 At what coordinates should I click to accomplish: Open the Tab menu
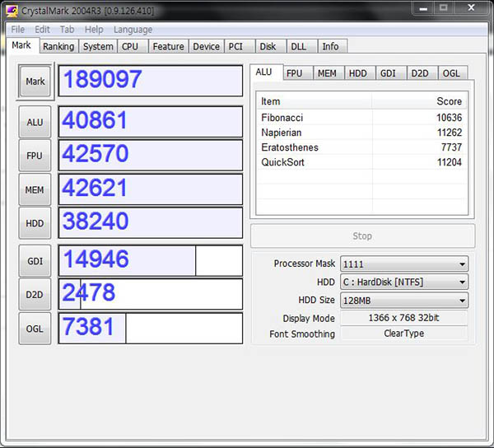click(x=68, y=30)
